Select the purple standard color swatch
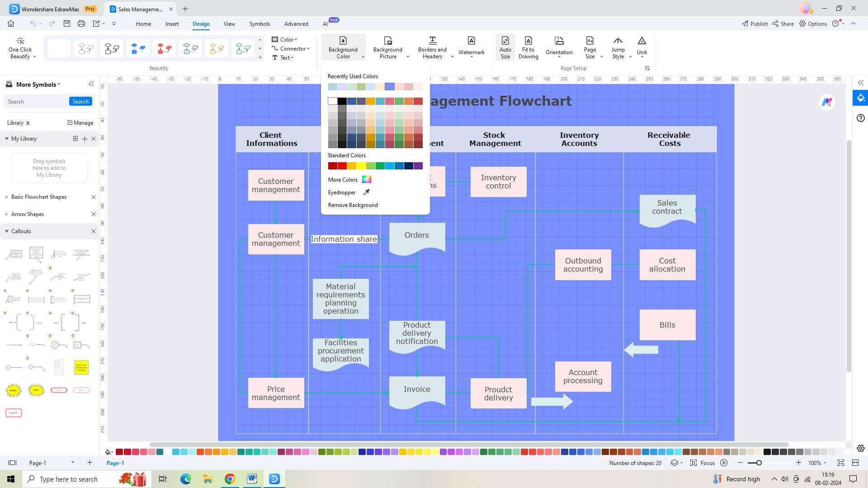This screenshot has width=868, height=488. pos(418,166)
